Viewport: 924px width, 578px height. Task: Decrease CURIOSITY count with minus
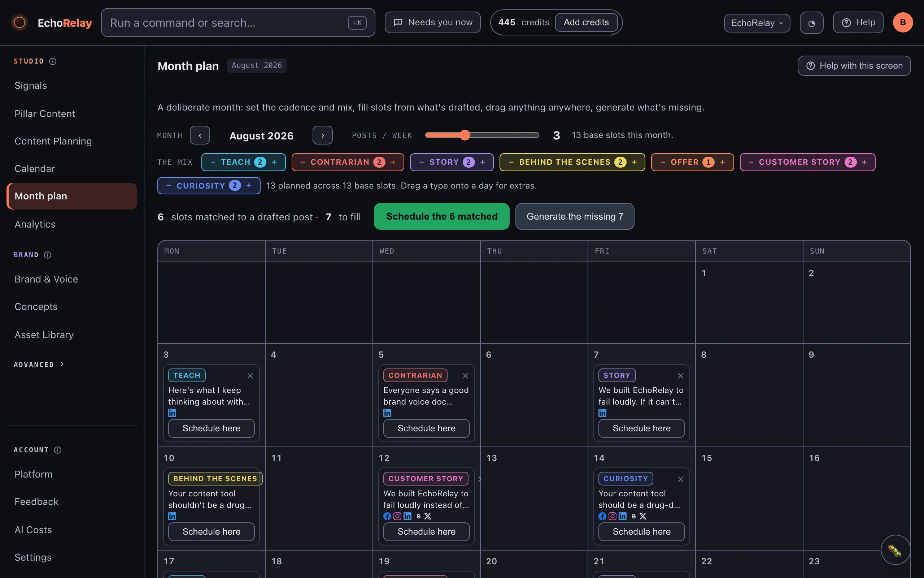click(x=169, y=185)
